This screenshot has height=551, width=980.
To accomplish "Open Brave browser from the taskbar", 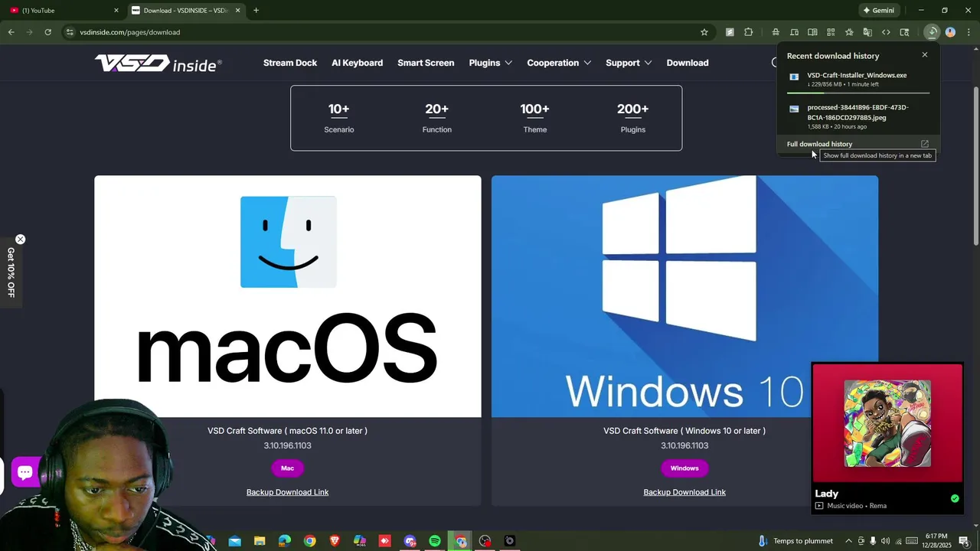I will (x=335, y=541).
